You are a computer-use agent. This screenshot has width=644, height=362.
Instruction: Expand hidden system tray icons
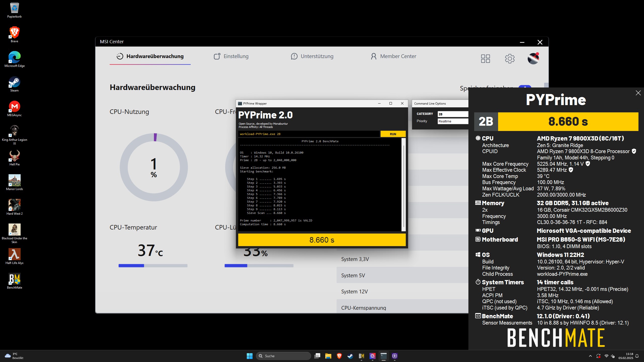590,356
